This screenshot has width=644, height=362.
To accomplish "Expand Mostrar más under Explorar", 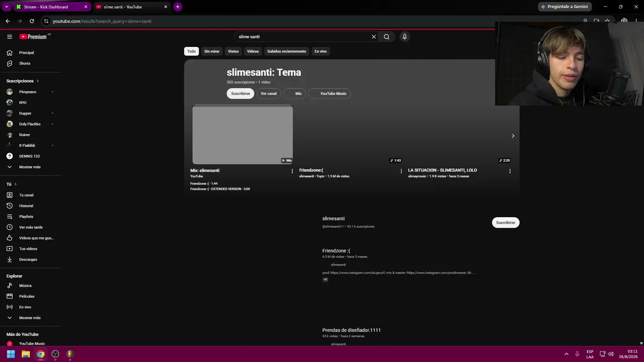I will pos(30,318).
